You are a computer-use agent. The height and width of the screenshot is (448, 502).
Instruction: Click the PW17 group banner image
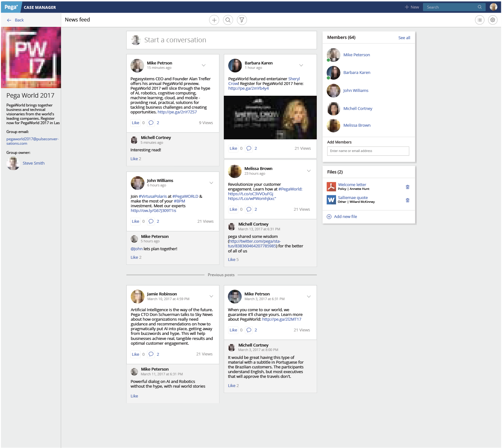pos(31,58)
